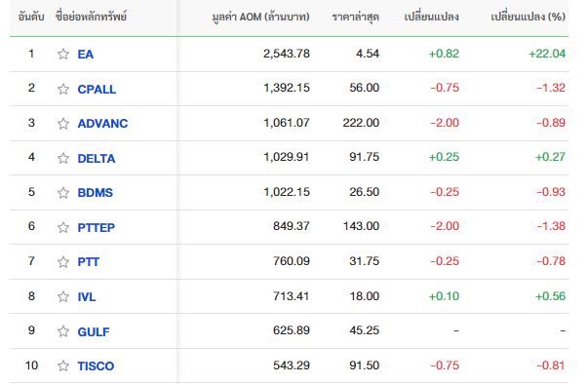Toggle favorite star for EA
Image resolution: width=588 pixels, height=384 pixels.
click(63, 54)
